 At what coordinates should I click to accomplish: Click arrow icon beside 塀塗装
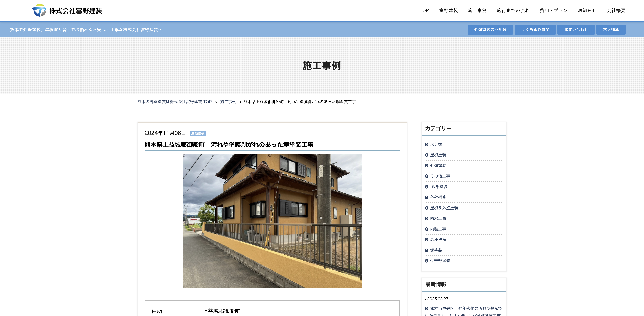point(426,250)
